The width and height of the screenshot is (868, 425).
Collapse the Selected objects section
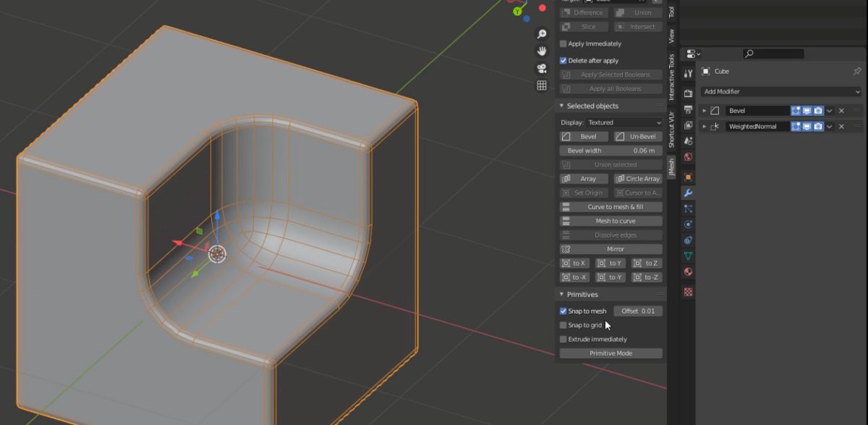tap(562, 106)
